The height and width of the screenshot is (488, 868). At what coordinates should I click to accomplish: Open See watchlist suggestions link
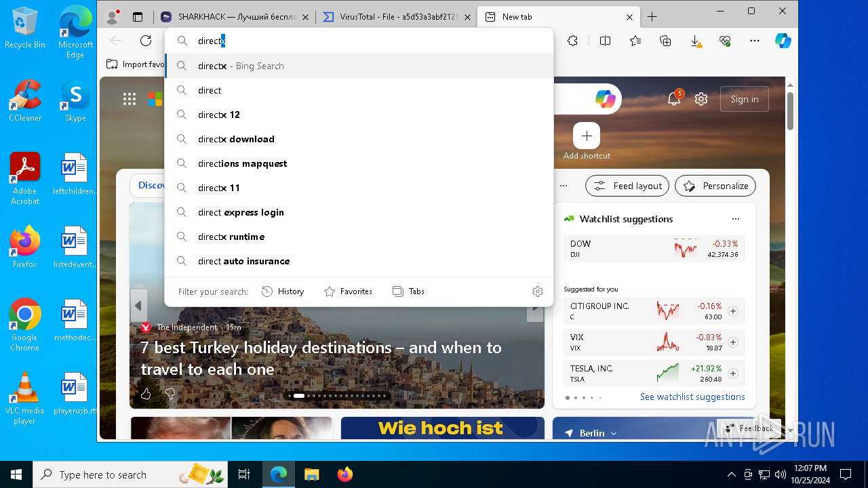[692, 397]
